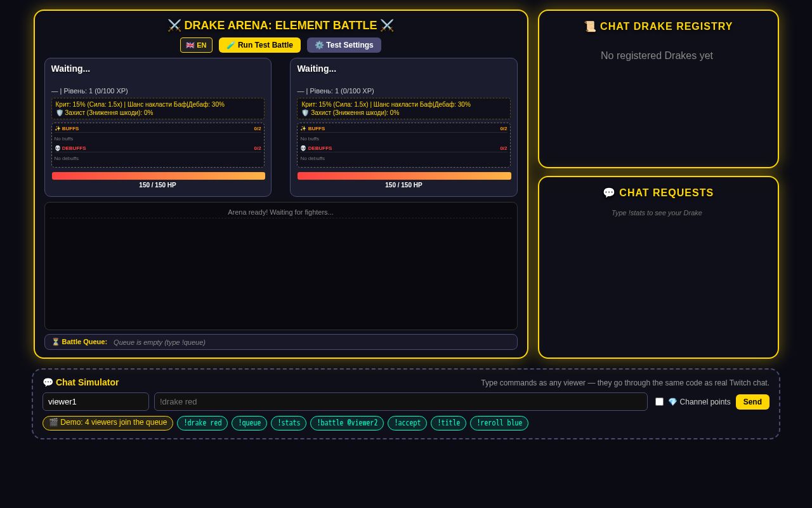812x508 pixels.
Task: Insert the !queue command chip
Action: click(249, 423)
